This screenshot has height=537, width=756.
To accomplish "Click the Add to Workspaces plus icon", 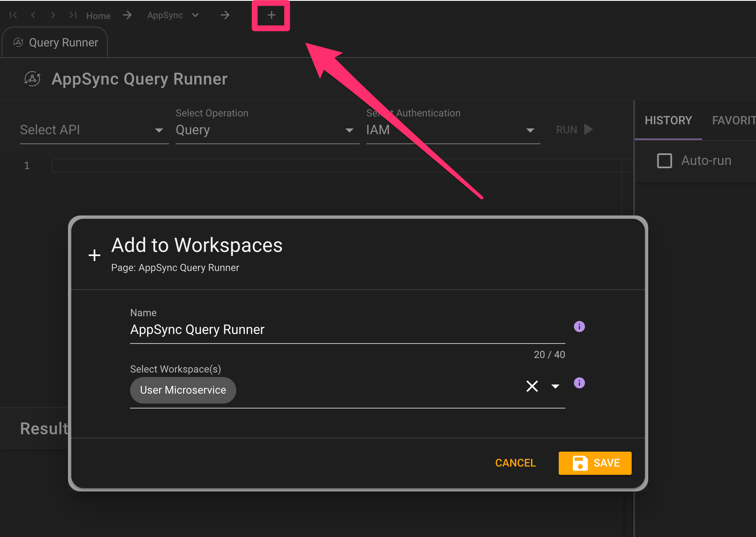I will point(94,255).
